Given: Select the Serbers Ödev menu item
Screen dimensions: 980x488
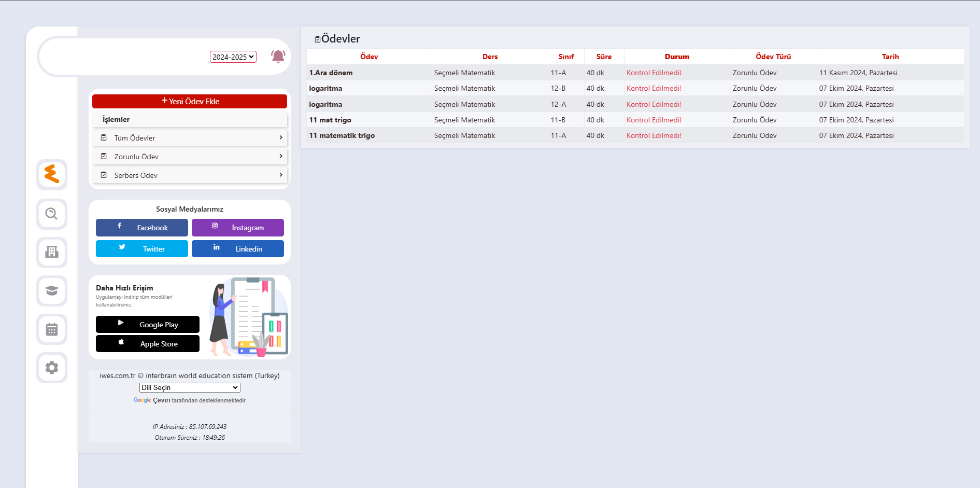Looking at the screenshot, I should (x=190, y=175).
